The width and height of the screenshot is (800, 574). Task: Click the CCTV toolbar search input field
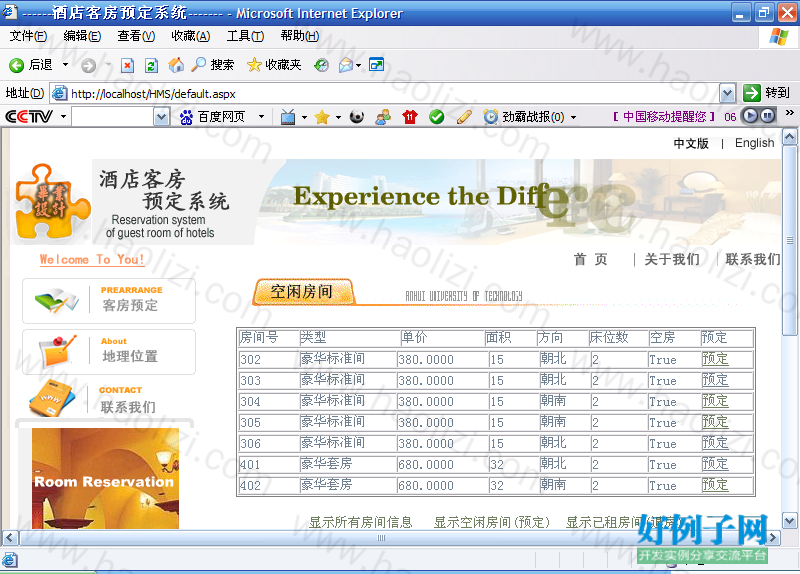coord(113,117)
